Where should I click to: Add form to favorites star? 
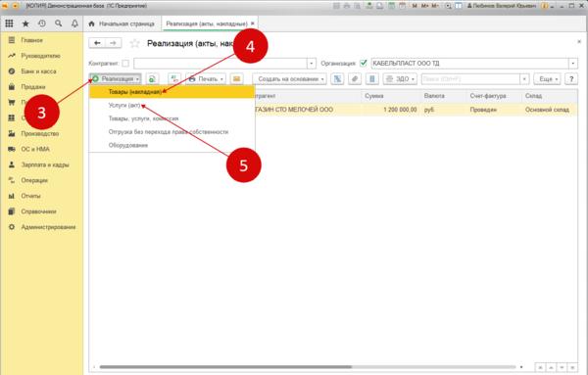tap(134, 43)
